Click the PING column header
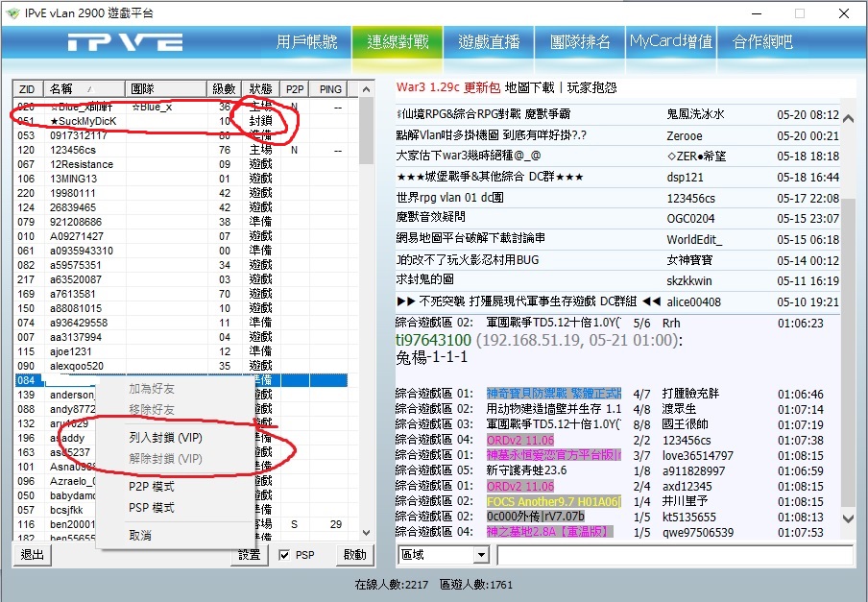868x602 pixels. coord(330,89)
